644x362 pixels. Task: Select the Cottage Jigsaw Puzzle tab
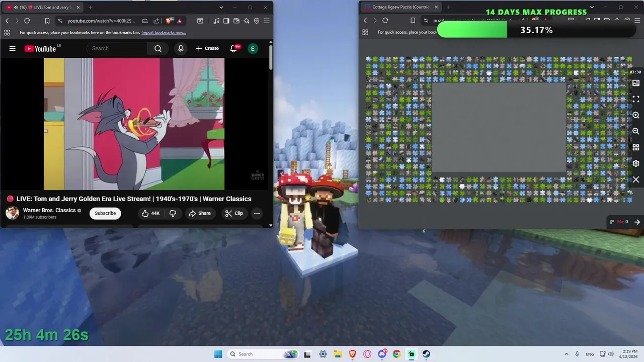pyautogui.click(x=401, y=8)
